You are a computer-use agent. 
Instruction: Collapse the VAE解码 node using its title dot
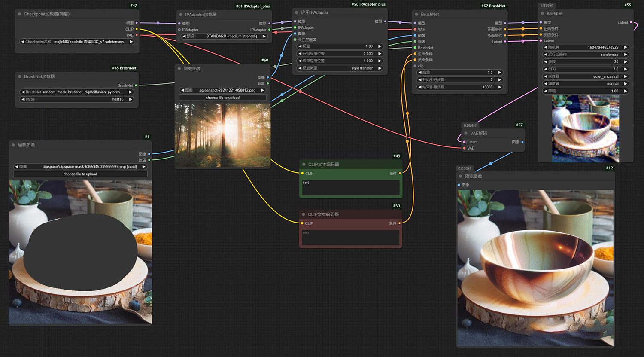(x=466, y=133)
